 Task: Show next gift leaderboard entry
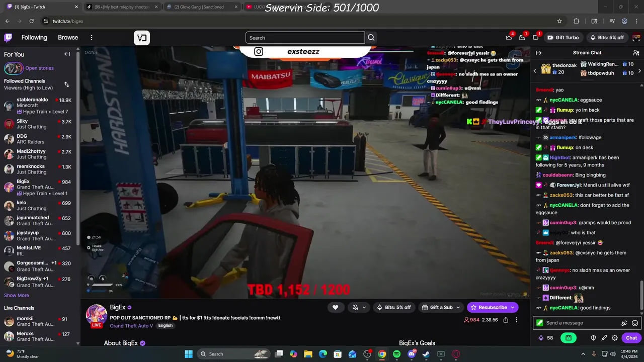coord(639,71)
